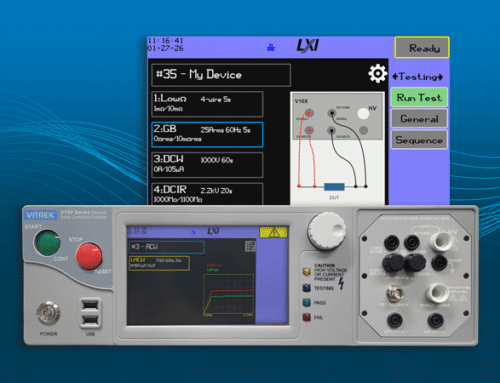
Task: Open the General menu button
Action: tap(419, 119)
